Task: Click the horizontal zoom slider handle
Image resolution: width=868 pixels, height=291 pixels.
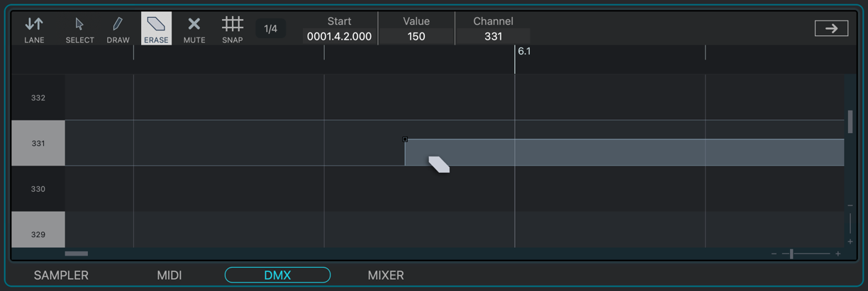Action: coord(791,253)
